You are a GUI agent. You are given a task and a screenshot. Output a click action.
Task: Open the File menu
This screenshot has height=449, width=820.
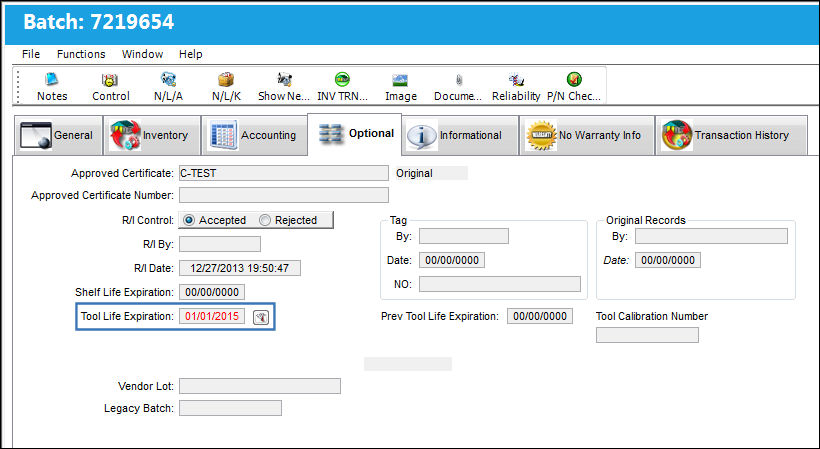pos(31,54)
